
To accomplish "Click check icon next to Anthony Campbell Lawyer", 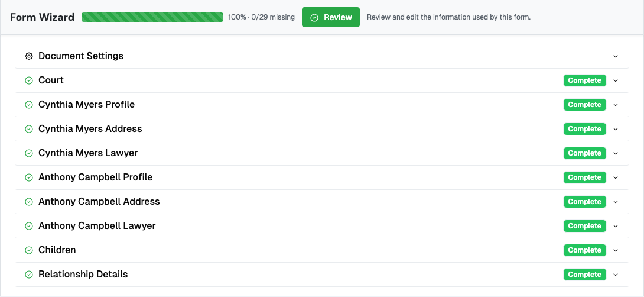I will pos(29,226).
